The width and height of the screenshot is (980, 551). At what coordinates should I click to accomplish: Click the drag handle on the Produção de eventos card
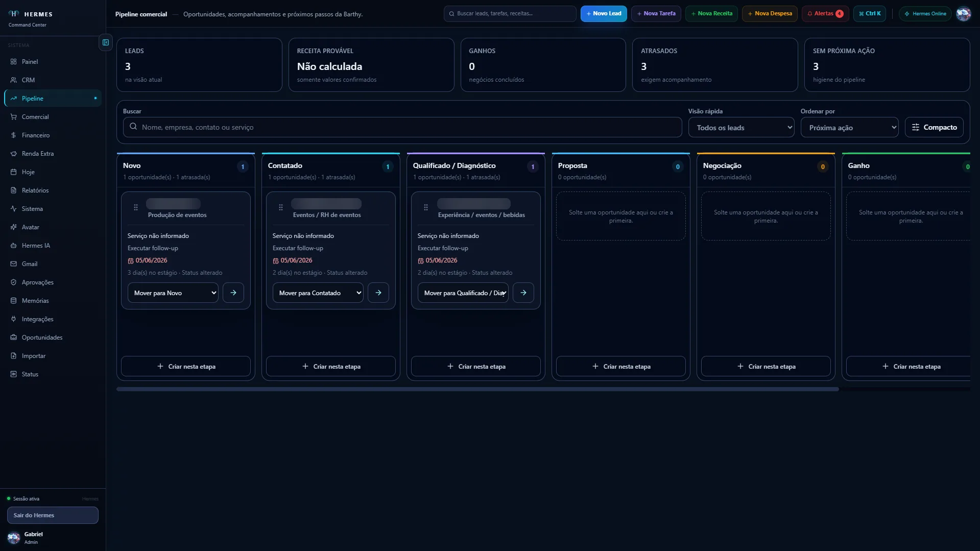(x=136, y=207)
